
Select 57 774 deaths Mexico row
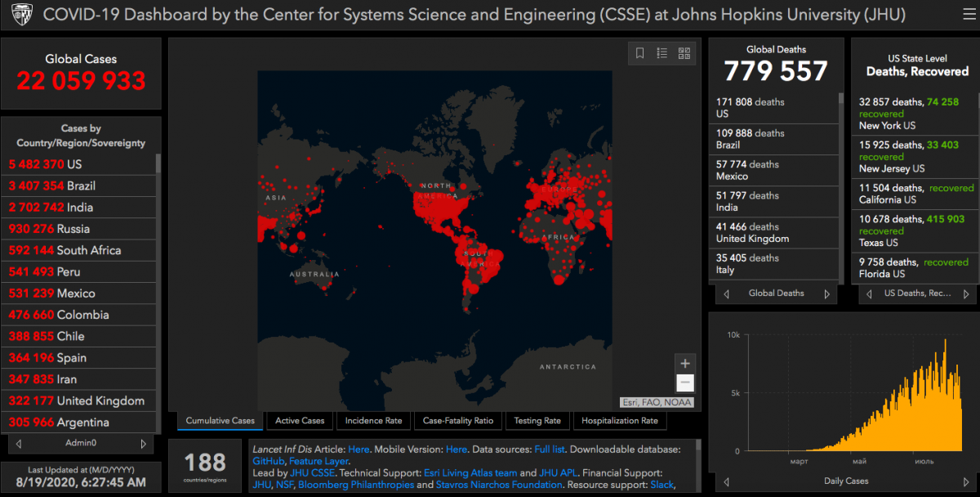pos(774,170)
